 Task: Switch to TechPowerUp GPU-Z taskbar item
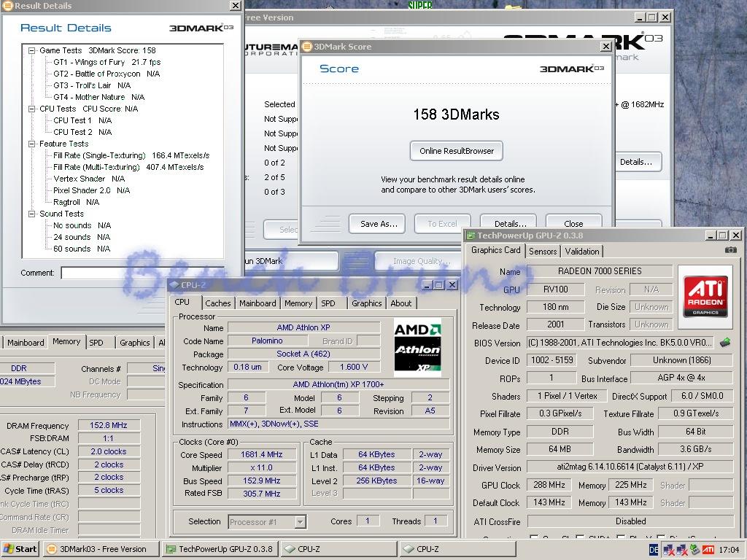(220, 549)
